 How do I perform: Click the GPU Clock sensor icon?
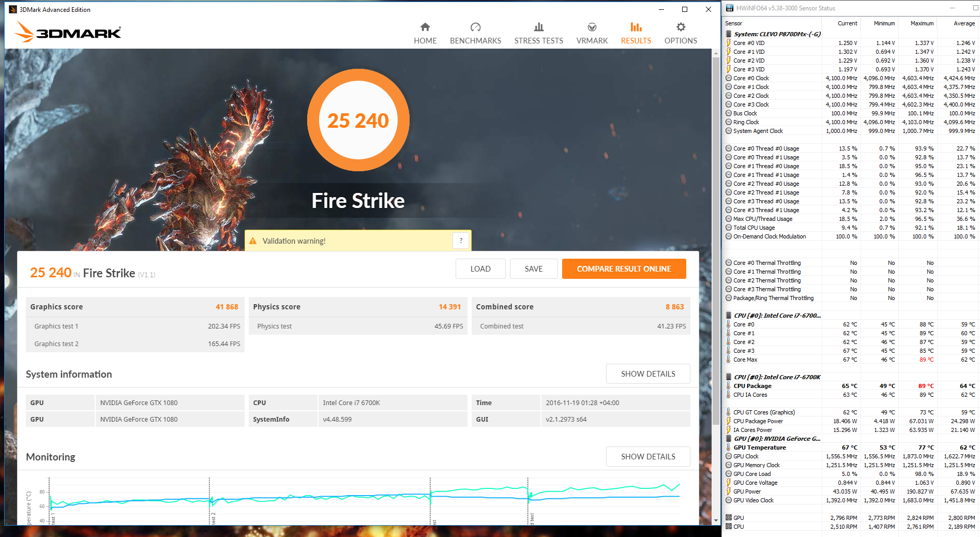click(729, 456)
